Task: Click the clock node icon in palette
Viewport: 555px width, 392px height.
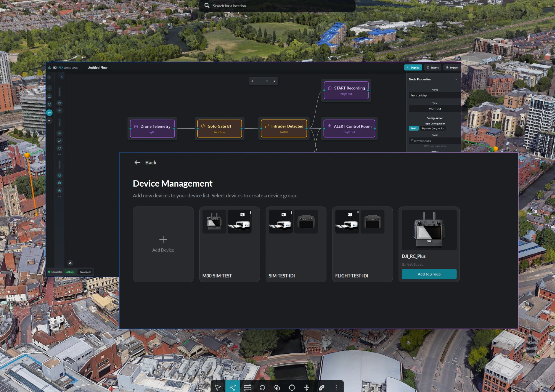Action: (x=59, y=103)
